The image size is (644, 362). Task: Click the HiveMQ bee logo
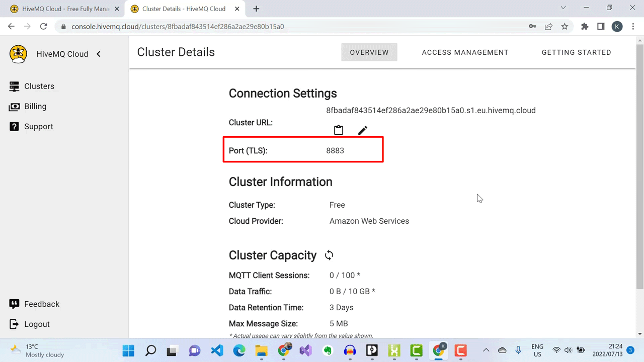click(19, 54)
